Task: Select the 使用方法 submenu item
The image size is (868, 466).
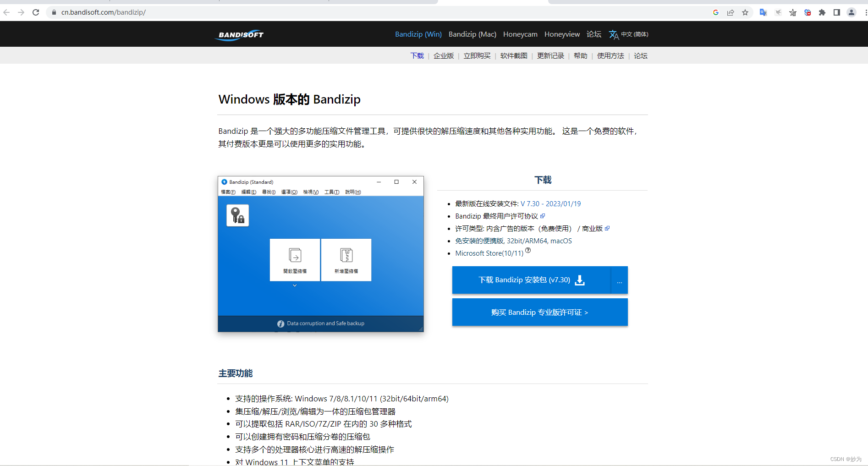Action: pos(610,55)
